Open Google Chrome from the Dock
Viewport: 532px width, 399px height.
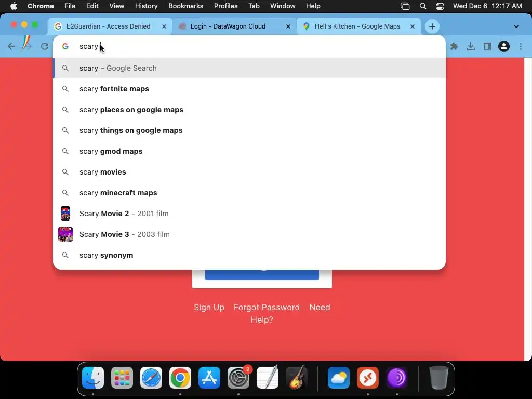(180, 378)
